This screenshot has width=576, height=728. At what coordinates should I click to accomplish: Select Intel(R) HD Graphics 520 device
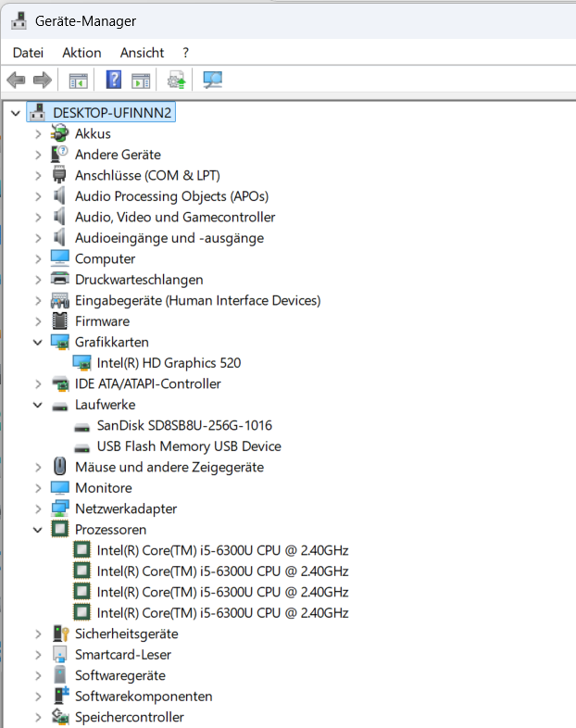pos(169,363)
